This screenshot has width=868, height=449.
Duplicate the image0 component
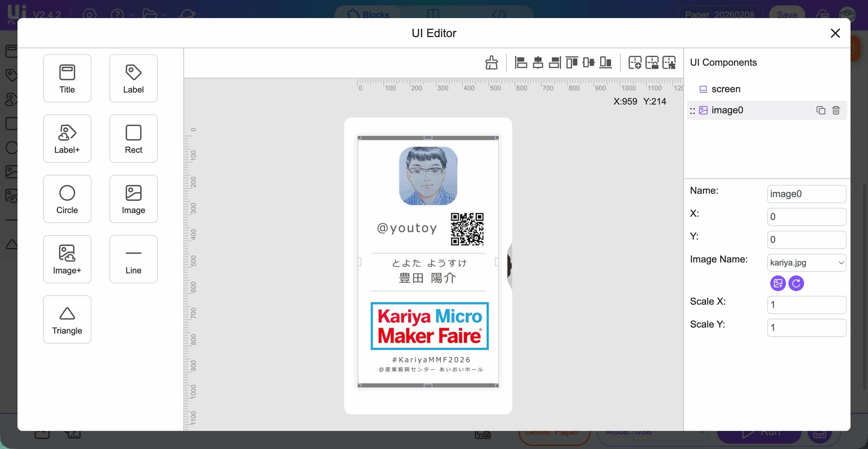(821, 110)
